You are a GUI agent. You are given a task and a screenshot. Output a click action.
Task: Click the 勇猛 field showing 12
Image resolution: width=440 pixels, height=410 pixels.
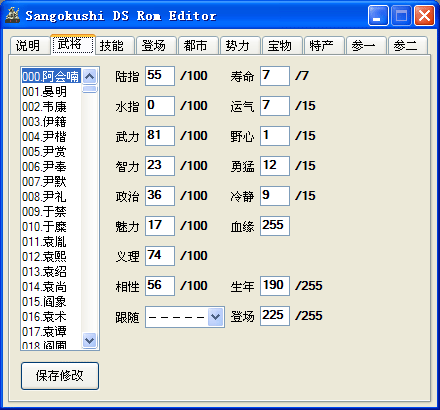click(x=275, y=166)
